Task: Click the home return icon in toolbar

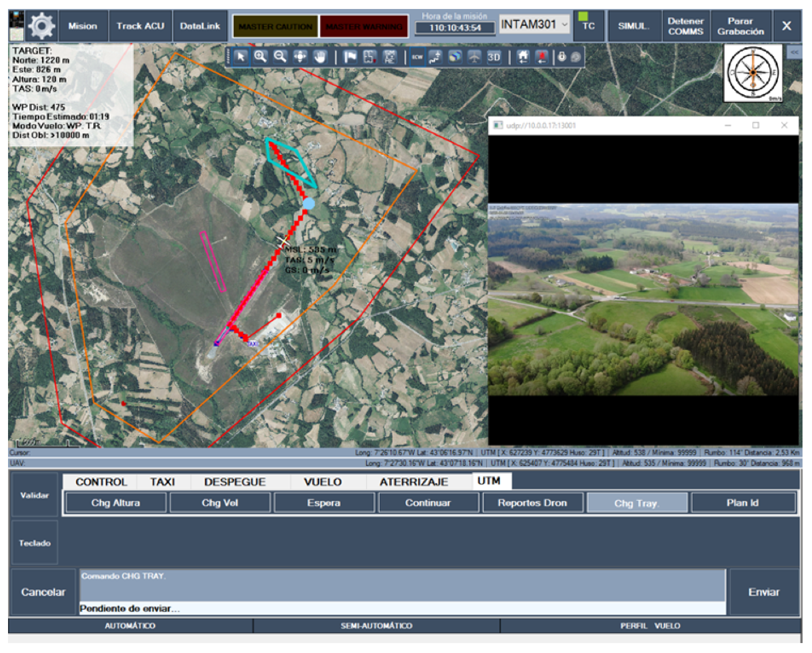Action: [523, 57]
